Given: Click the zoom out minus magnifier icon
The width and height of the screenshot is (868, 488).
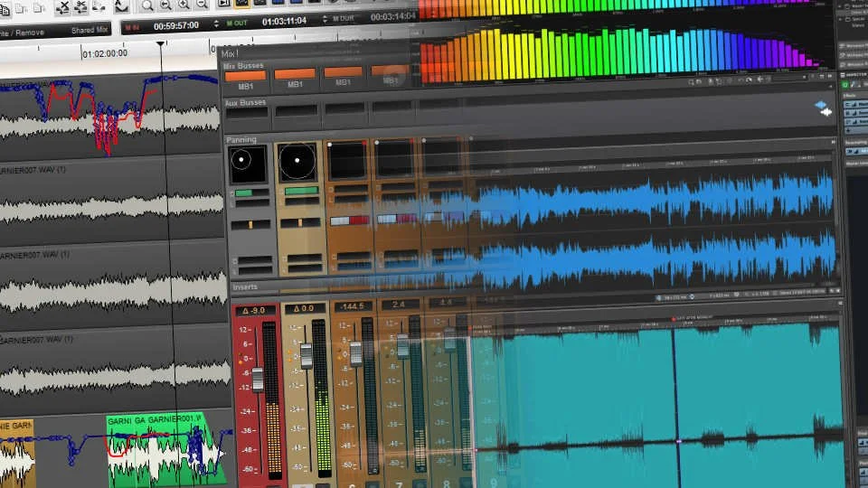Looking at the screenshot, I should pos(202,4).
